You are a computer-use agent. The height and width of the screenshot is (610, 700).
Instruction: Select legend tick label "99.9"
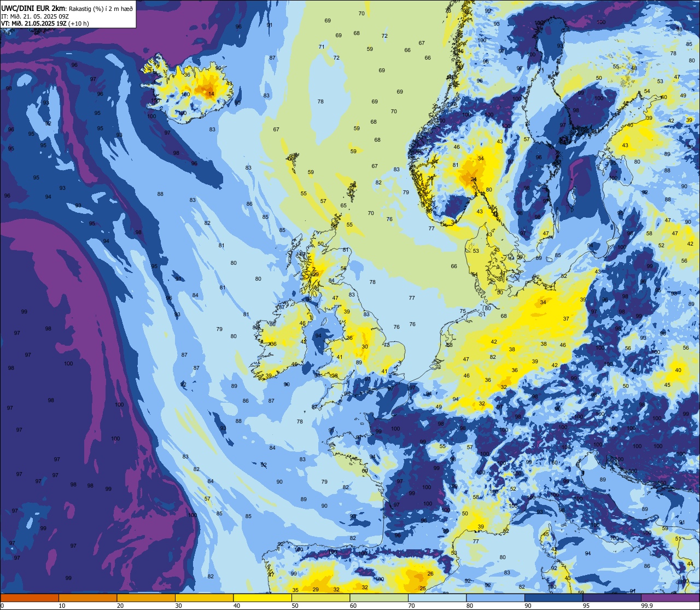pyautogui.click(x=647, y=606)
